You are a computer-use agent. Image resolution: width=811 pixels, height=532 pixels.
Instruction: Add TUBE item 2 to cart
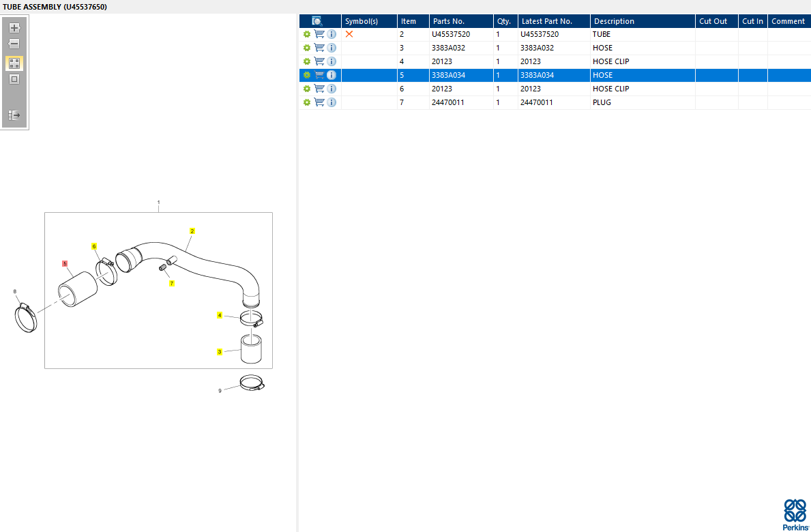point(320,34)
